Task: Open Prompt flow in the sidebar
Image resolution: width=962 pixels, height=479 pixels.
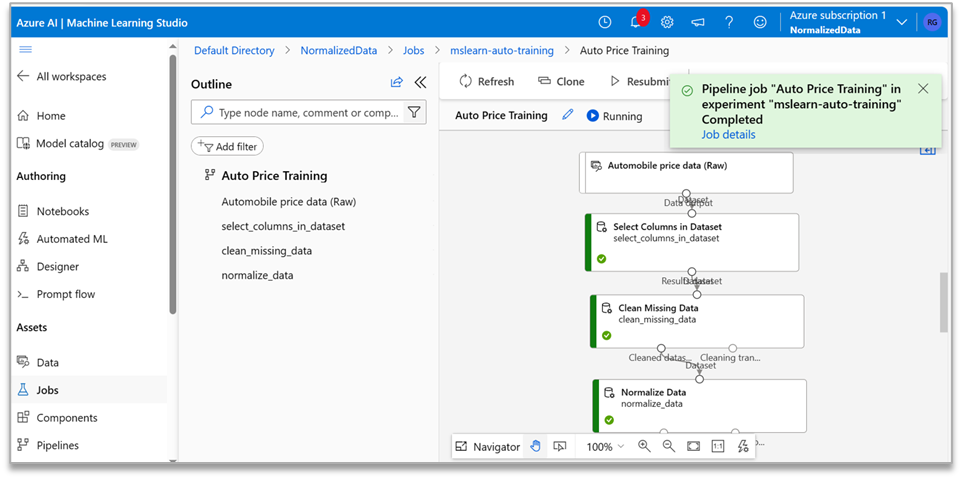Action: point(56,294)
